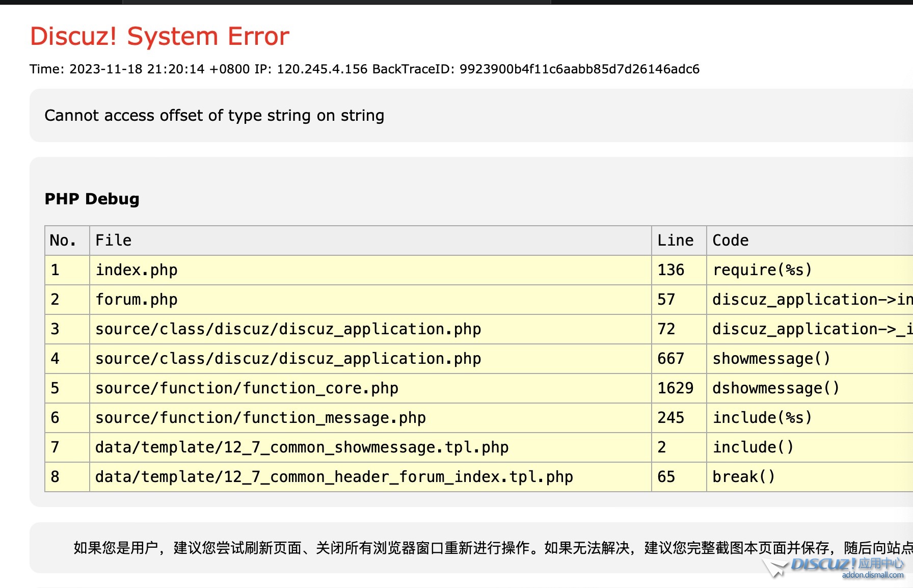
Task: Click line number 65
Action: [679, 477]
